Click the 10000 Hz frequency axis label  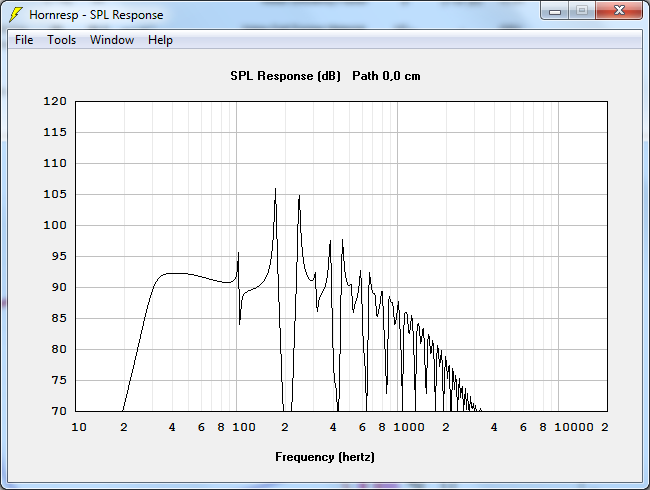[x=574, y=427]
